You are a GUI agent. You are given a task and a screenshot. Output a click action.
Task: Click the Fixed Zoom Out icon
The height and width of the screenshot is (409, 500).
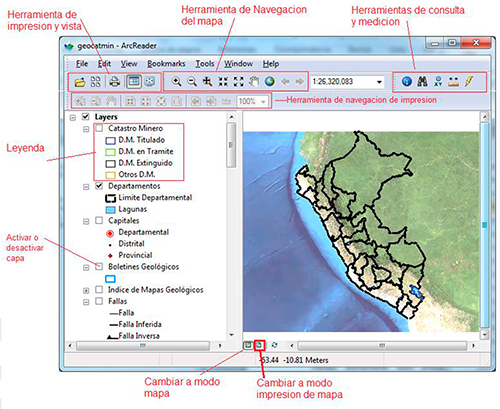(238, 81)
